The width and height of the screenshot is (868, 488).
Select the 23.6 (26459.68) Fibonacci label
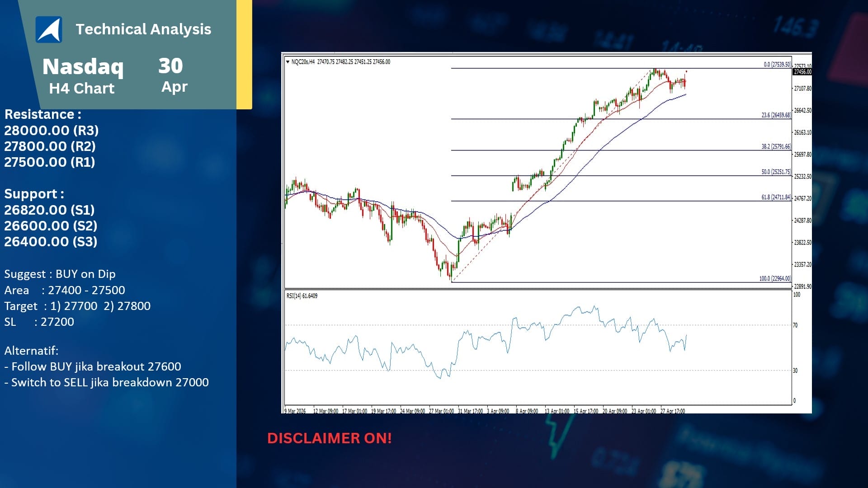(x=776, y=115)
